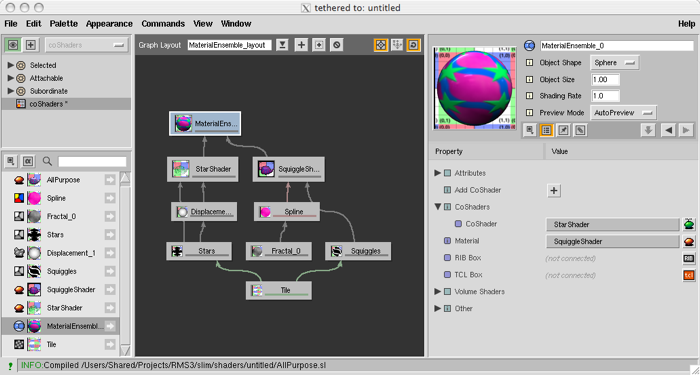Toggle the eye view button in palette header
Image resolution: width=700 pixels, height=375 pixels.
[x=13, y=45]
